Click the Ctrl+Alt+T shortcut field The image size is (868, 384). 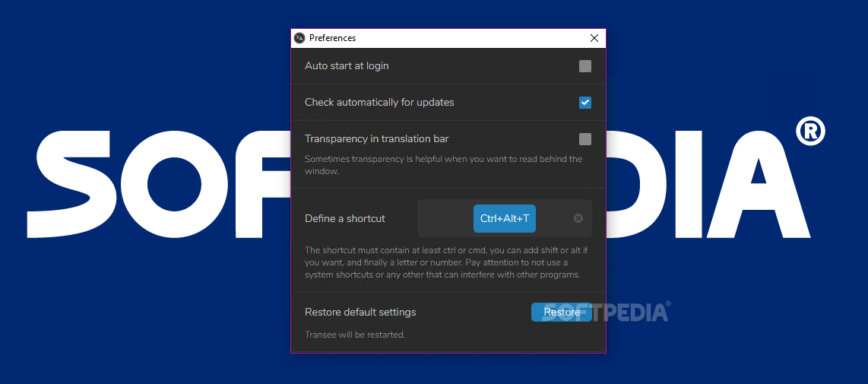point(504,218)
